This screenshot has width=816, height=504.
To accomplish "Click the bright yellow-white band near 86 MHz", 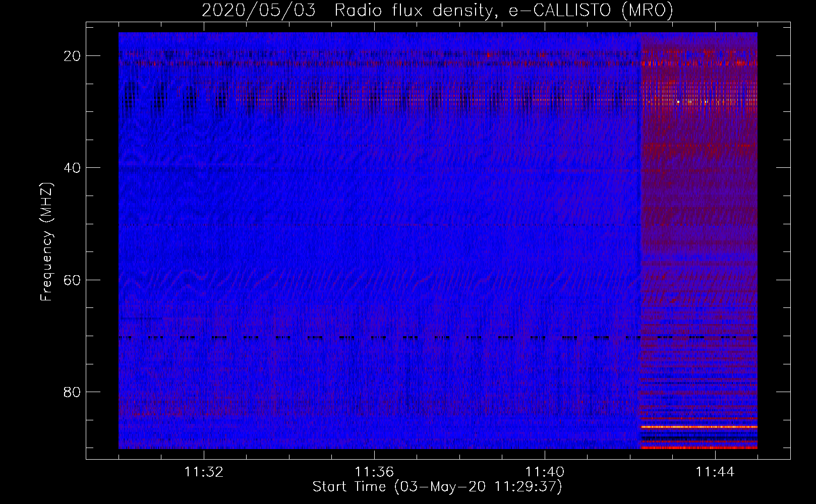I will tap(699, 427).
